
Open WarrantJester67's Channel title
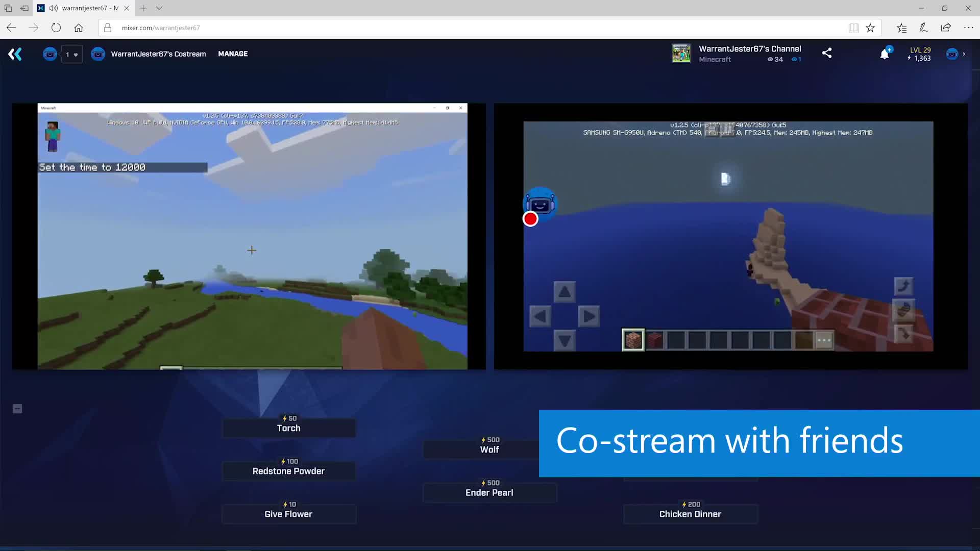pos(750,49)
